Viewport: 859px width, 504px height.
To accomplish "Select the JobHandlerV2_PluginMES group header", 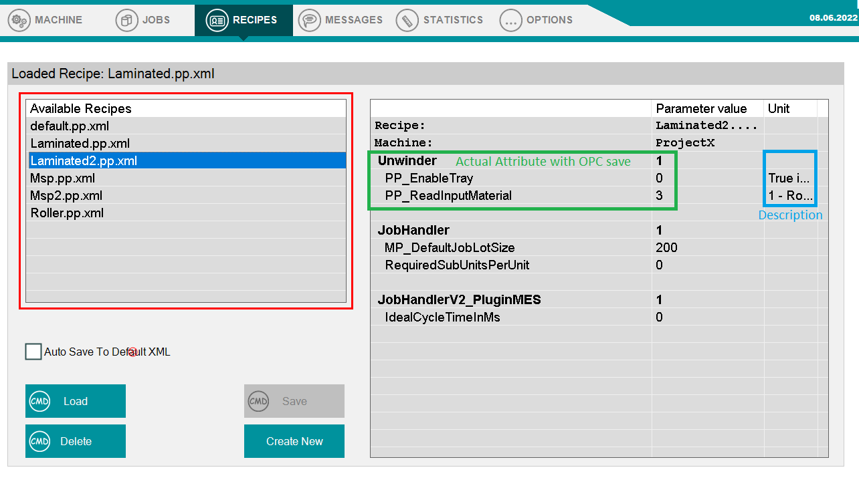I will pos(459,300).
